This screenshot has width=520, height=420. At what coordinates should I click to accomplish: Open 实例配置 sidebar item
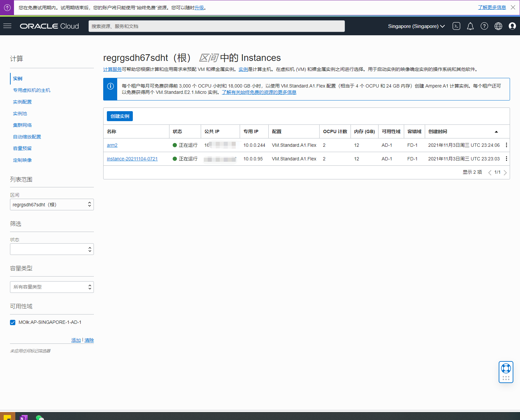[x=22, y=102]
